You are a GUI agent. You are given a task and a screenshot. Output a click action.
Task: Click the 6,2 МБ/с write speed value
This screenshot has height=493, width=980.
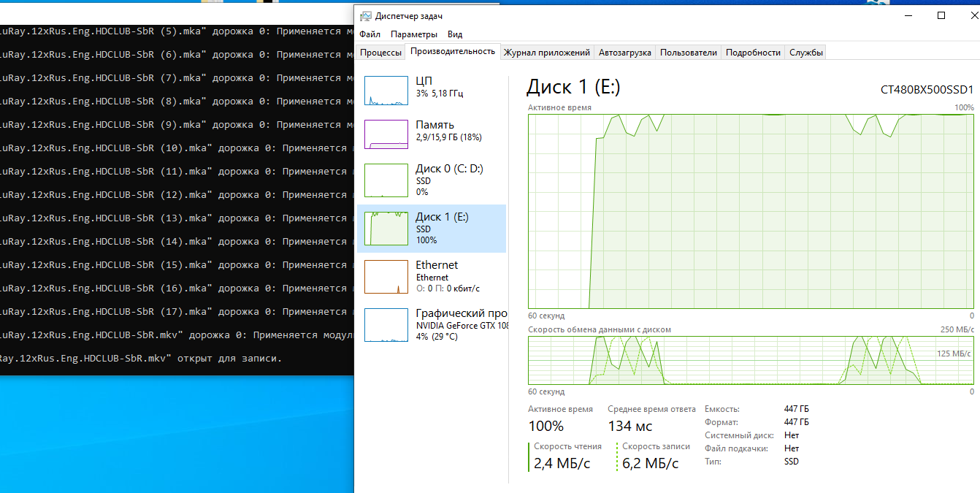[651, 463]
